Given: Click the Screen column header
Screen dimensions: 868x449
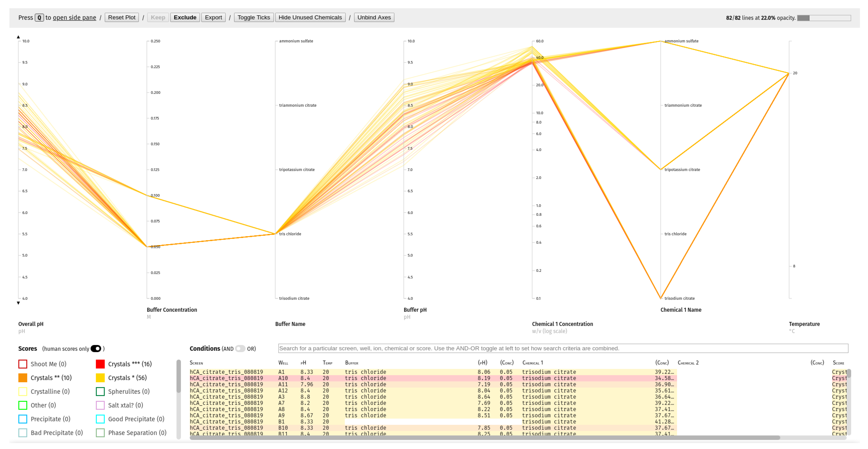Looking at the screenshot, I should pos(196,363).
